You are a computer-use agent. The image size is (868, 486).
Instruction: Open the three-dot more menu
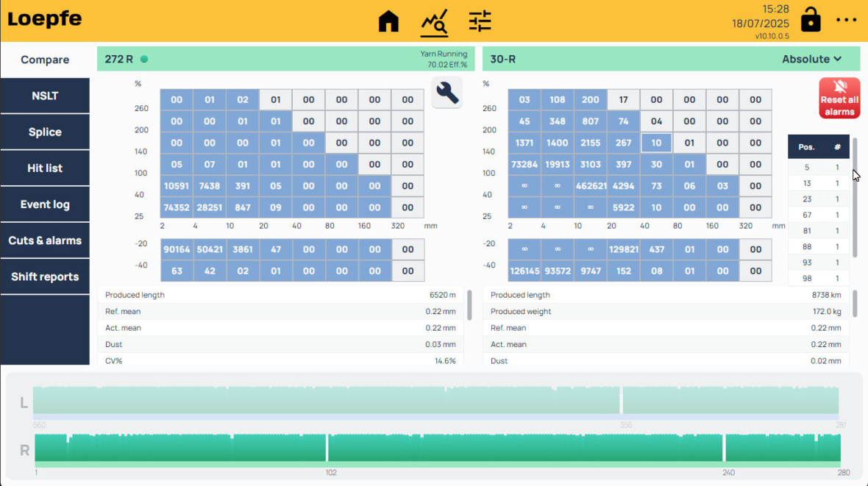pyautogui.click(x=847, y=21)
